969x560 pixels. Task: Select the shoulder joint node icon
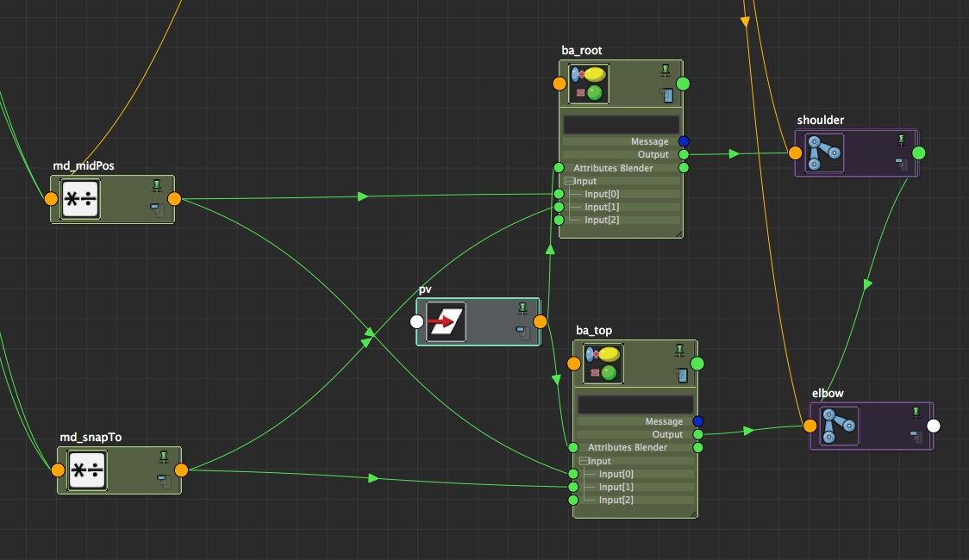823,152
